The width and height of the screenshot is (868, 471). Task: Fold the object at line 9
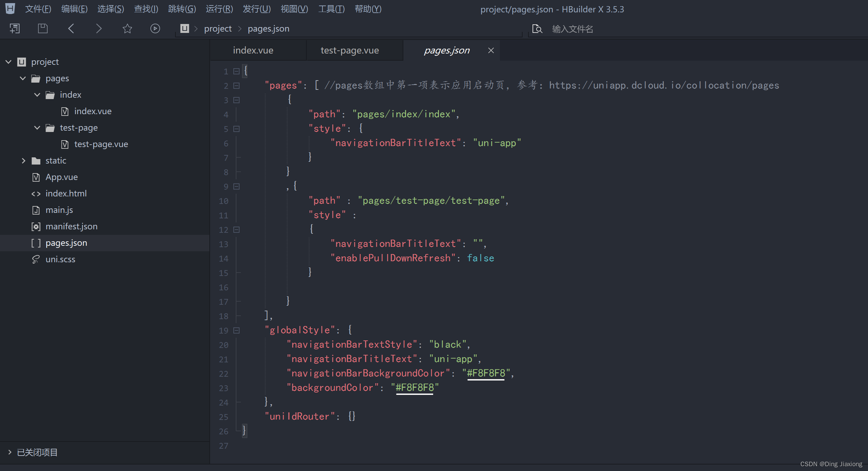pos(236,186)
